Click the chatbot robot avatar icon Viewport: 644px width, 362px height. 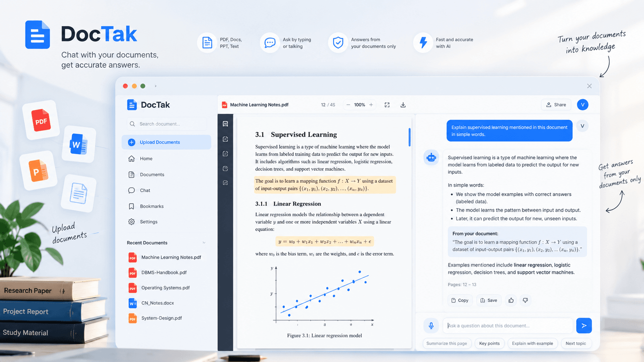(431, 157)
